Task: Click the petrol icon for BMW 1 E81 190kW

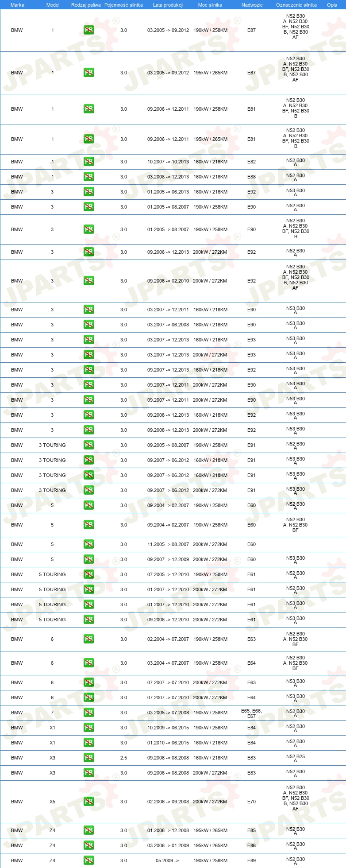Action: pyautogui.click(x=88, y=109)
